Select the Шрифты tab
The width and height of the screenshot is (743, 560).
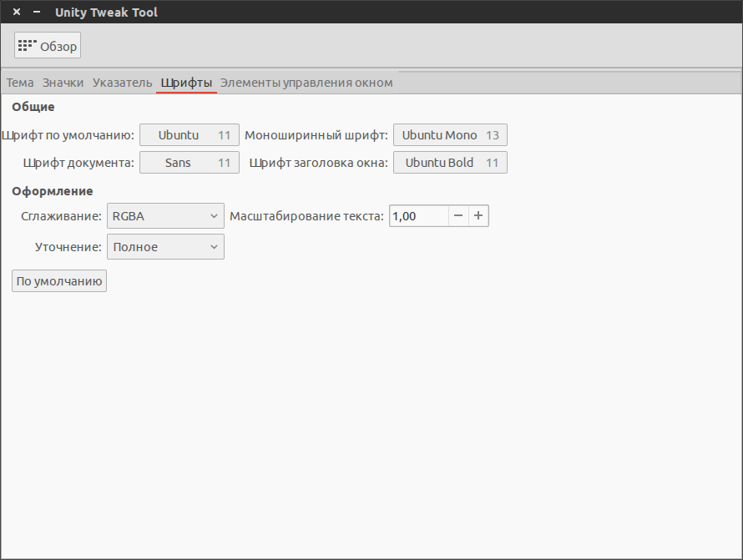(186, 83)
